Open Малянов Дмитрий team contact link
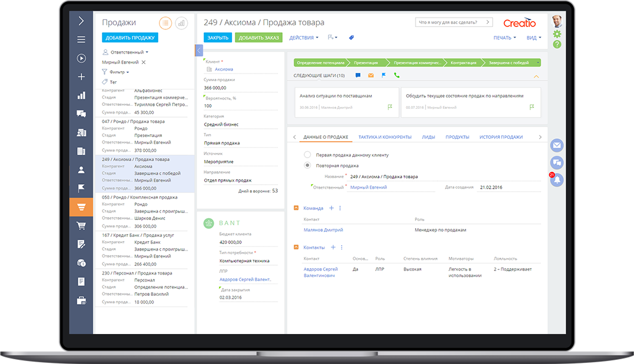 click(323, 230)
